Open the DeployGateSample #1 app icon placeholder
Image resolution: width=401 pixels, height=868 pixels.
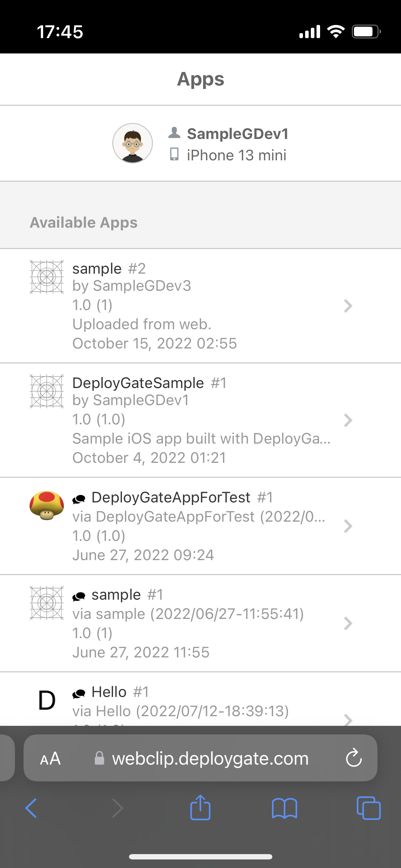[47, 391]
